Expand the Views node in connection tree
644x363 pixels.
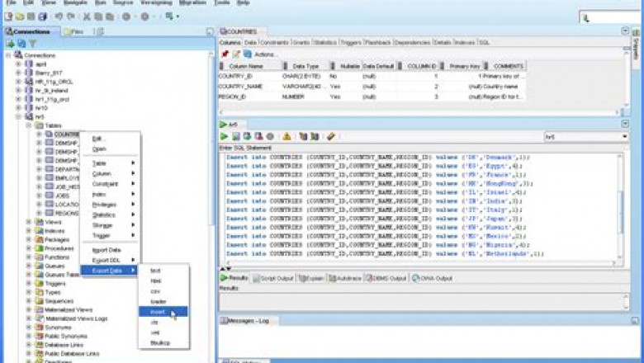[29, 222]
